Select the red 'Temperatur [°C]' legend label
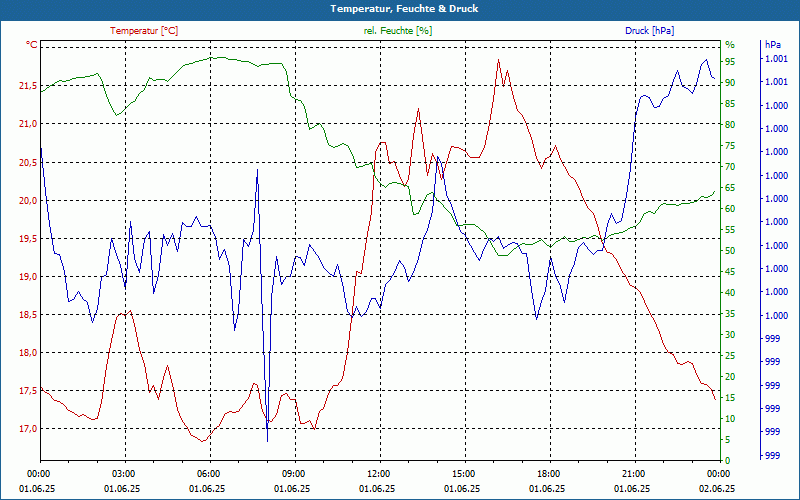The width and height of the screenshot is (800, 500). [x=144, y=31]
